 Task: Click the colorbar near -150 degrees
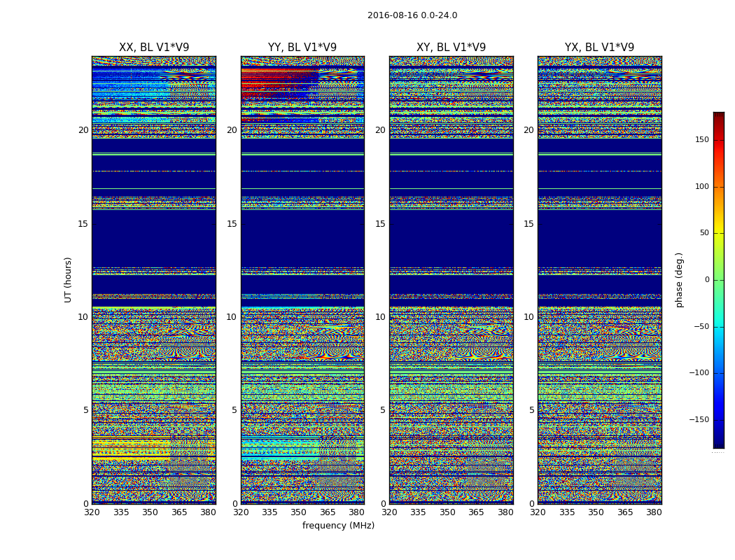(719, 419)
